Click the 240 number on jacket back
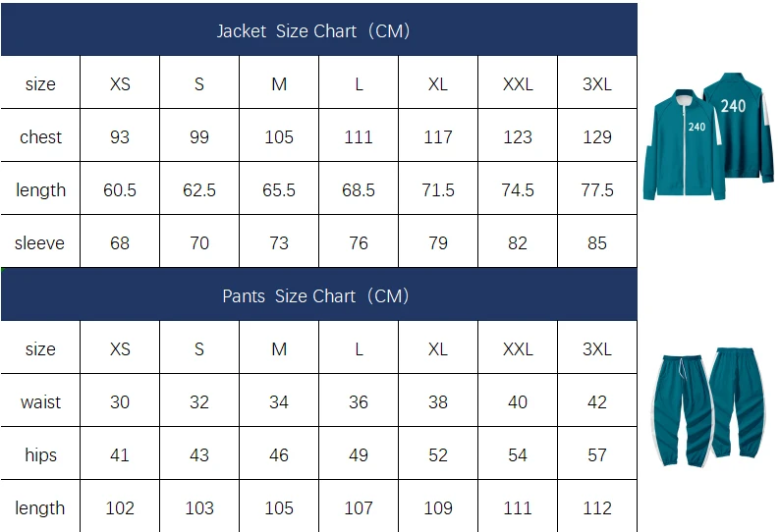This screenshot has width=780, height=532. (733, 106)
